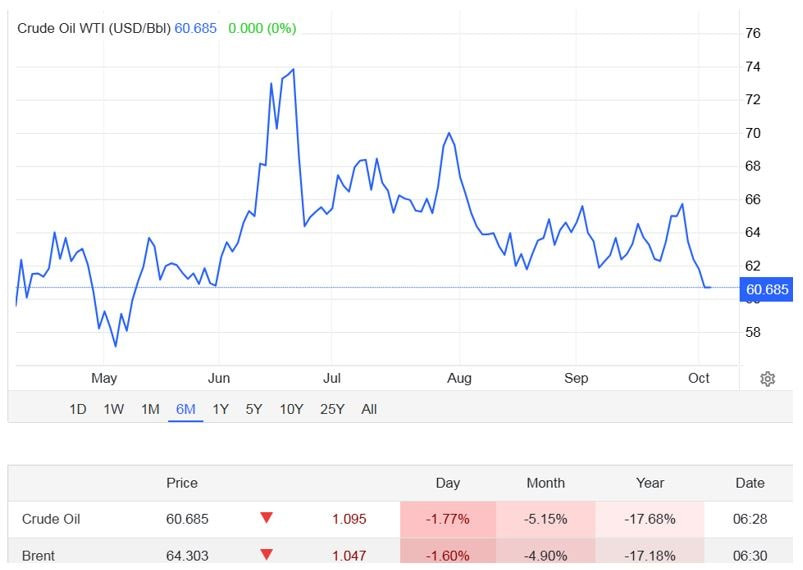This screenshot has width=803, height=570.
Task: Sort table by Year column header
Action: (x=650, y=483)
